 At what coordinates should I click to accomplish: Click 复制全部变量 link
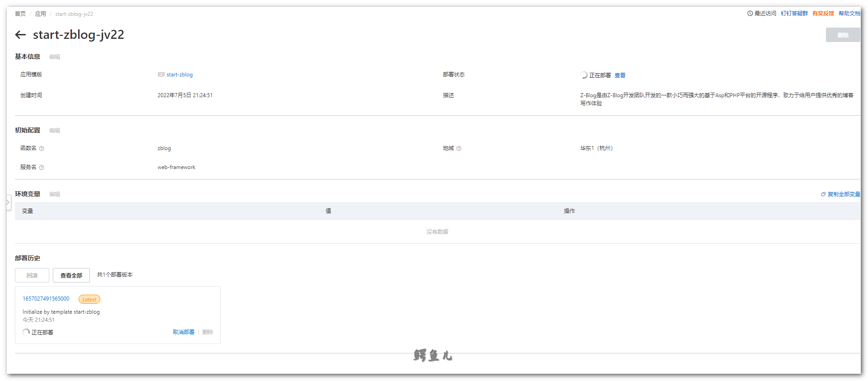(844, 194)
